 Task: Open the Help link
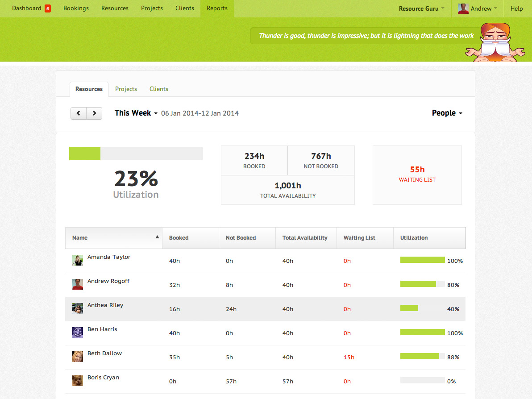click(516, 8)
